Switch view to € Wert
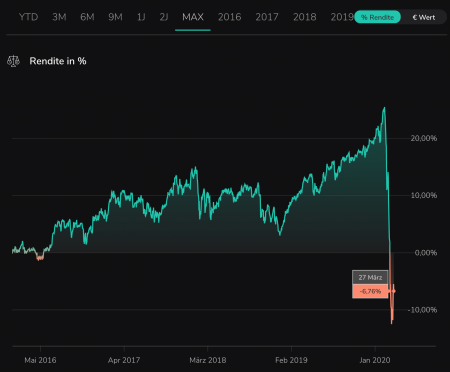The height and width of the screenshot is (372, 450). coord(423,17)
